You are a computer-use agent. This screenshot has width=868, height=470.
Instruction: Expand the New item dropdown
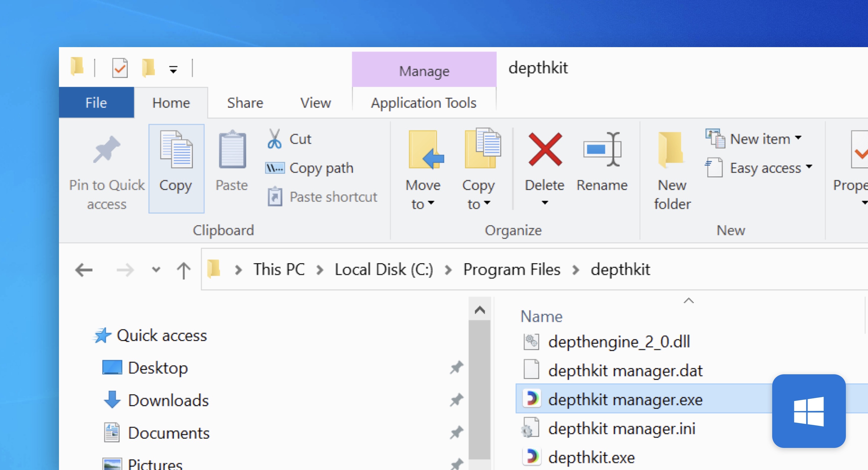[x=798, y=138]
